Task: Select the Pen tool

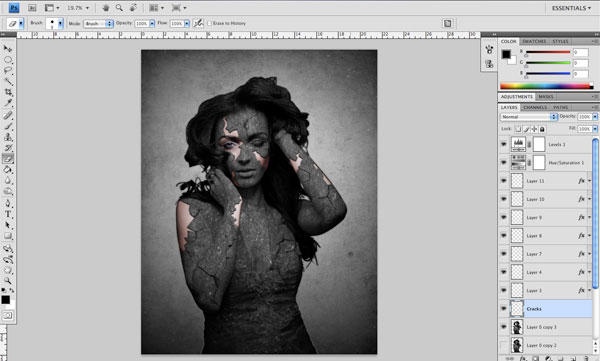Action: click(8, 203)
